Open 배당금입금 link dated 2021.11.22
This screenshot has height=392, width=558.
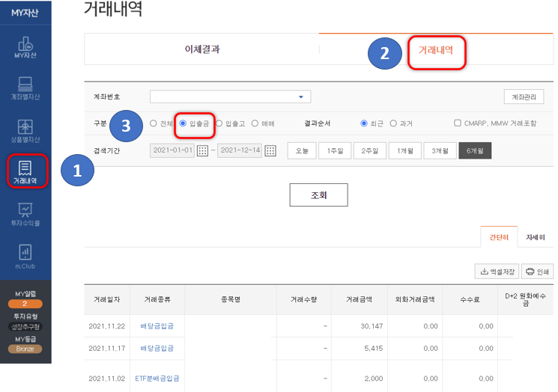pos(157,326)
